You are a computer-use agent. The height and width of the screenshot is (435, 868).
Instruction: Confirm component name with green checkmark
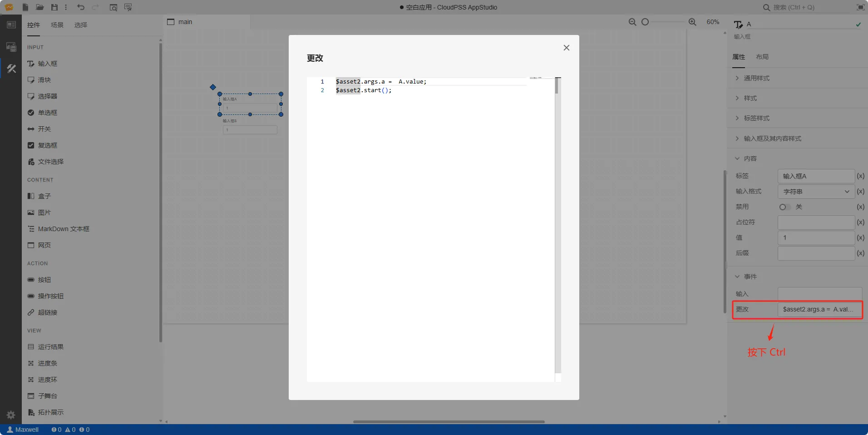(x=858, y=25)
